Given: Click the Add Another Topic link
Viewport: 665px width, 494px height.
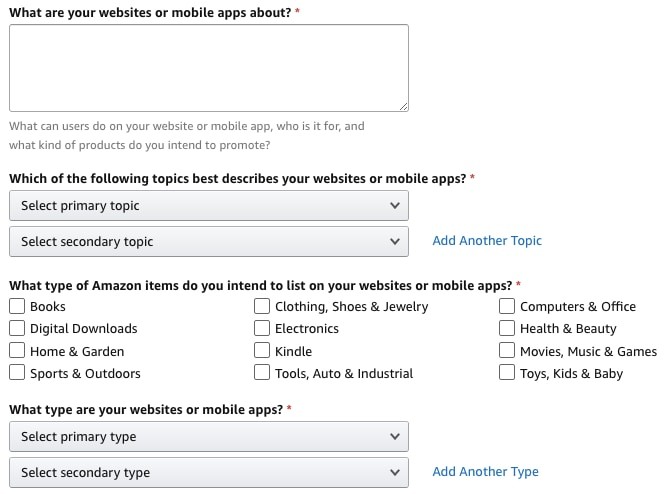Looking at the screenshot, I should click(487, 241).
